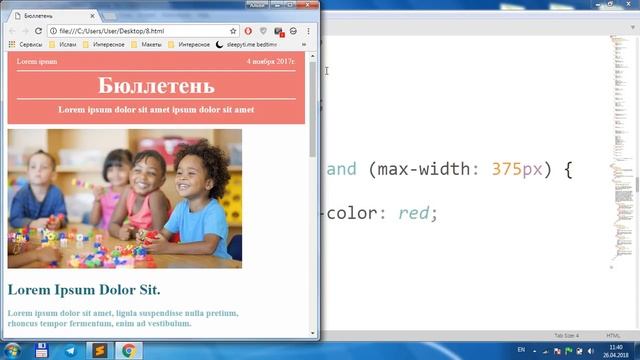This screenshot has width=640, height=360.
Task: Change the HTML syntax in Sublime status bar
Action: tap(613, 336)
